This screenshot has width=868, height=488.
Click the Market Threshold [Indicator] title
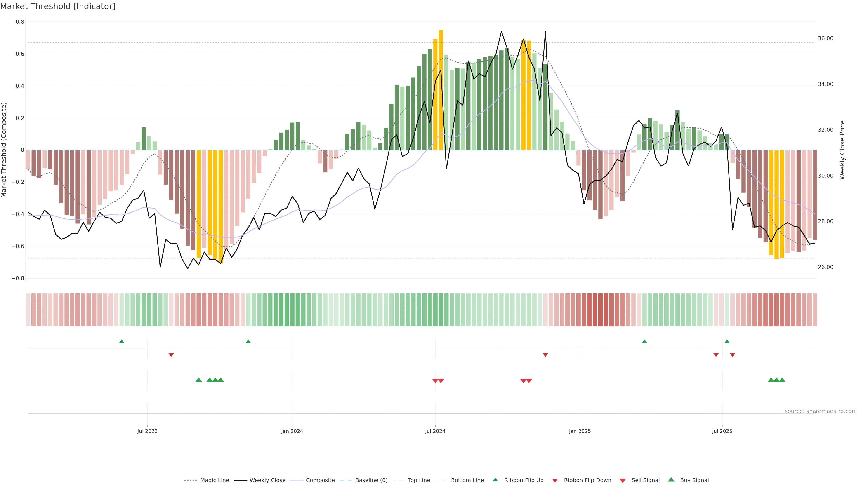58,6
